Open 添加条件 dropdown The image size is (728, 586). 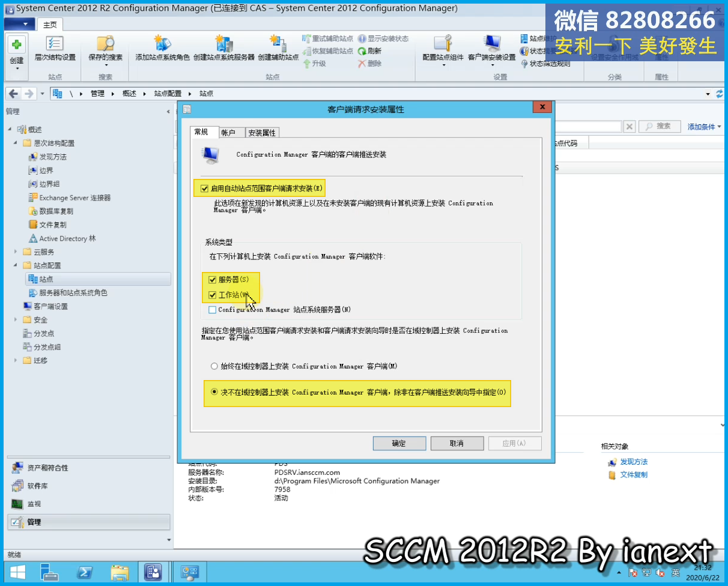click(704, 127)
